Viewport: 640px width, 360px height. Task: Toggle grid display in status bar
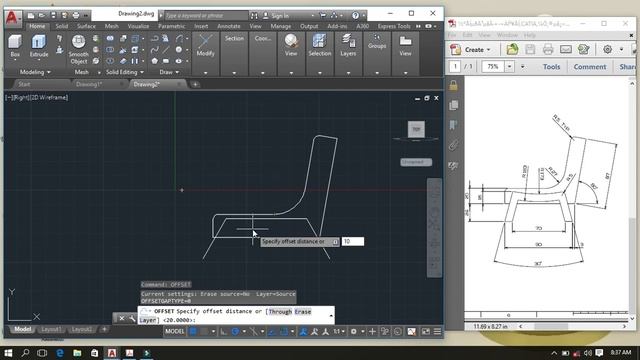pyautogui.click(x=193, y=331)
